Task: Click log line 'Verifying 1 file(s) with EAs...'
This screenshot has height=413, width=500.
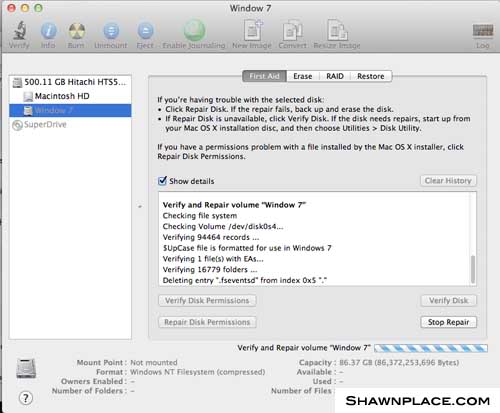Action: (x=213, y=259)
